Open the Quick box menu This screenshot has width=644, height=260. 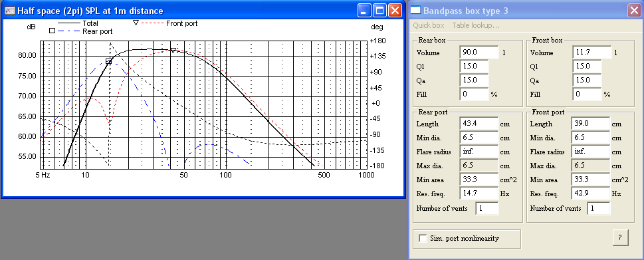pos(429,25)
